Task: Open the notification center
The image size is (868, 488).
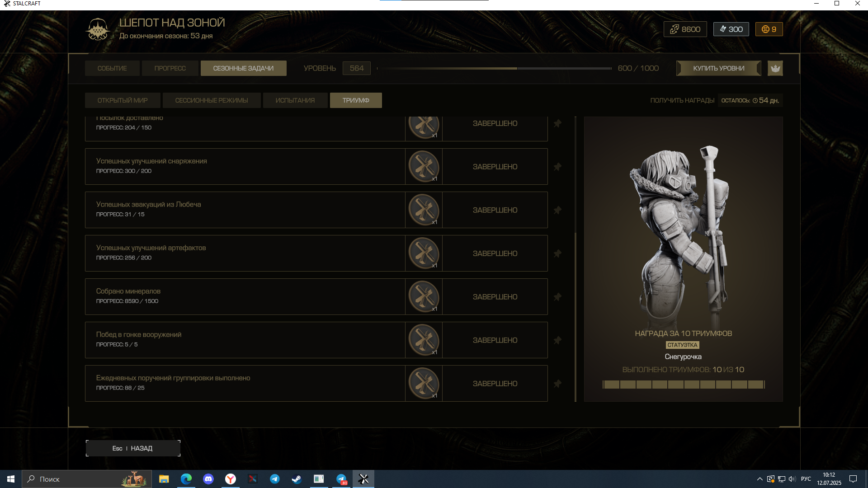Action: pyautogui.click(x=853, y=479)
